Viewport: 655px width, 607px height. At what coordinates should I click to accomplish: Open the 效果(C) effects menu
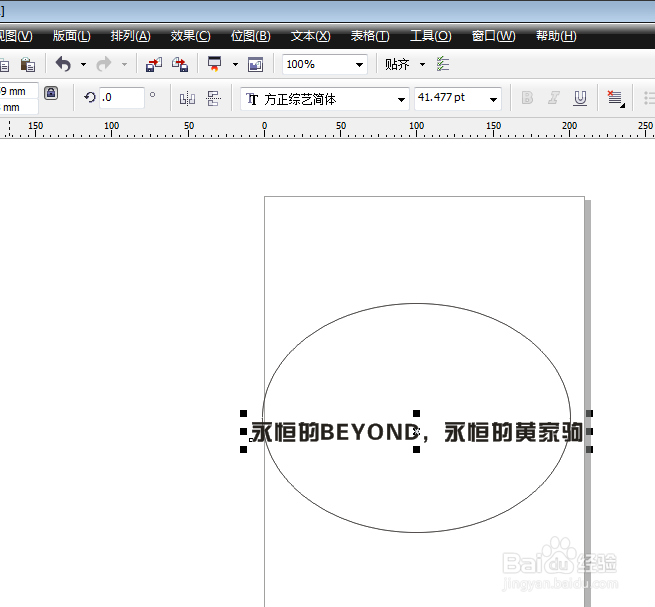coord(190,36)
